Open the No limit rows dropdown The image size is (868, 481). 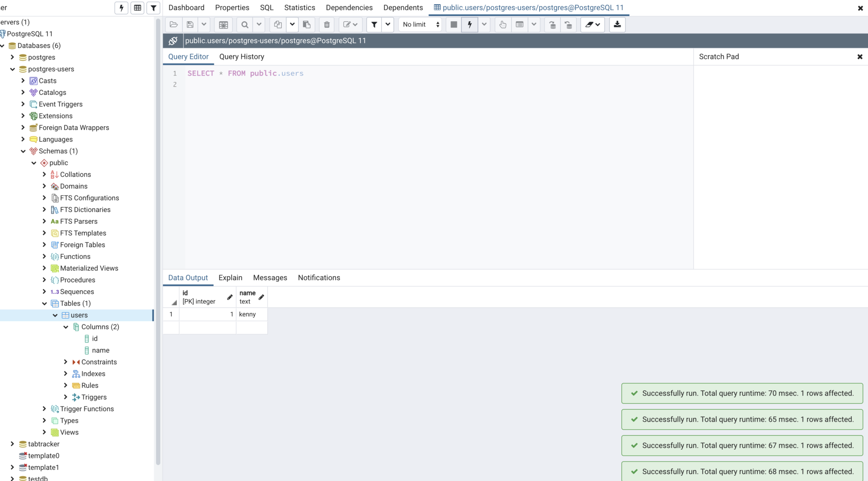(x=420, y=24)
